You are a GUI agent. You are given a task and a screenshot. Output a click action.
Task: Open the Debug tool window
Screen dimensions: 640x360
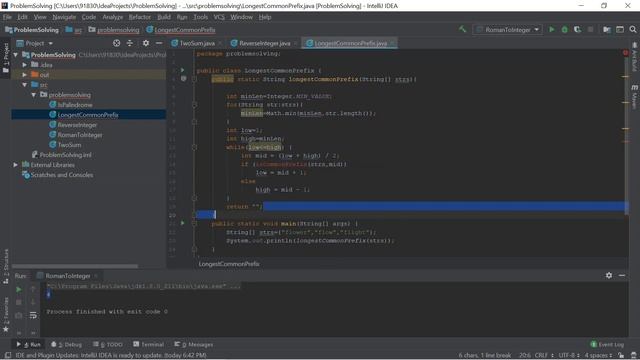[x=67, y=344]
